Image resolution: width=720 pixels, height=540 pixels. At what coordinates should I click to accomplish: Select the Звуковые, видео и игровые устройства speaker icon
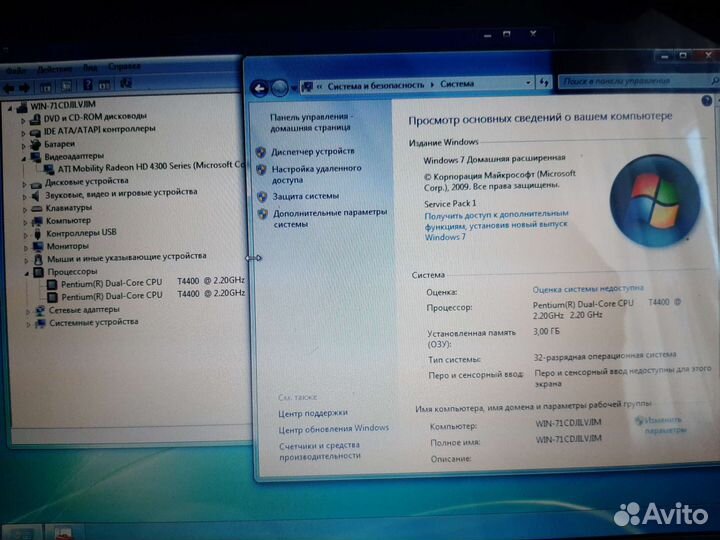pos(36,196)
